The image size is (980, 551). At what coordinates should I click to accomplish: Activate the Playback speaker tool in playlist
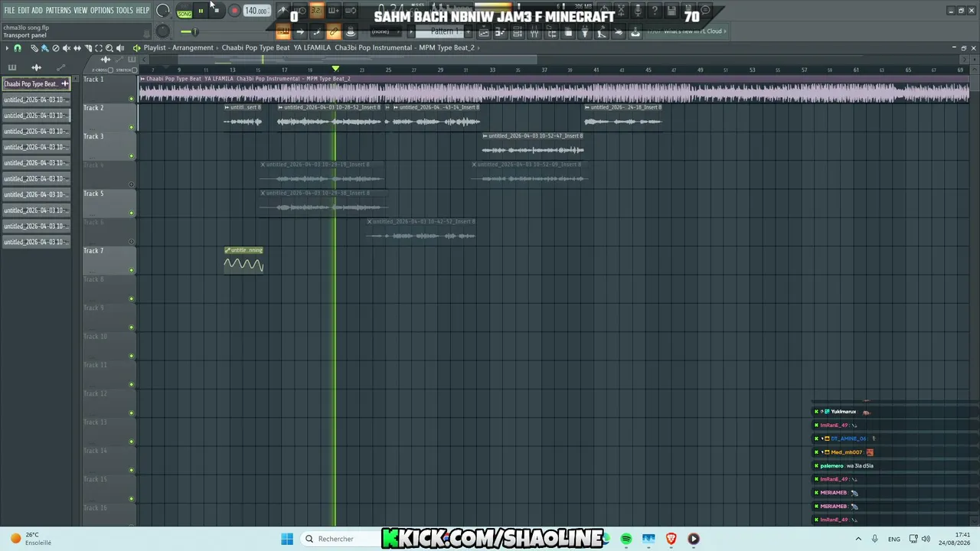pos(120,48)
